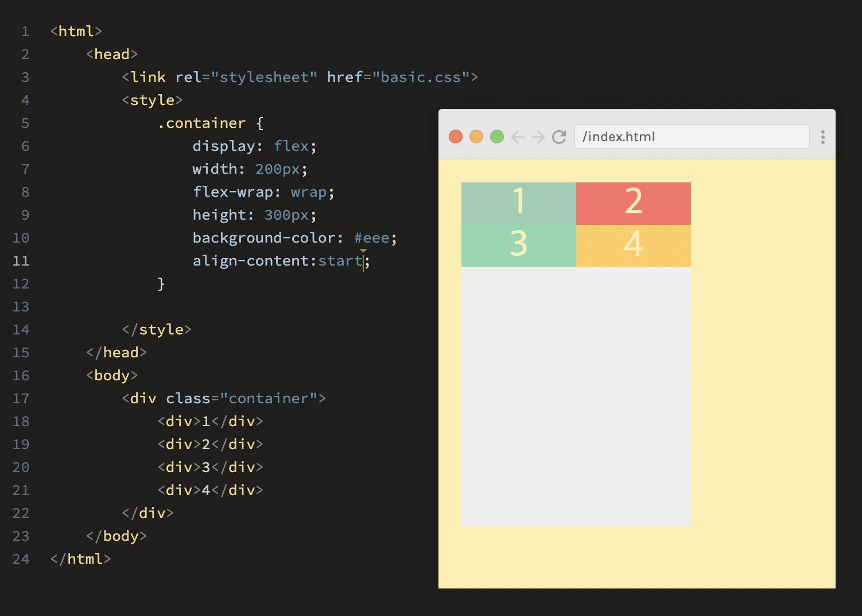The image size is (862, 616).
Task: Click the "<div>2</div>" code line
Action: (x=210, y=445)
